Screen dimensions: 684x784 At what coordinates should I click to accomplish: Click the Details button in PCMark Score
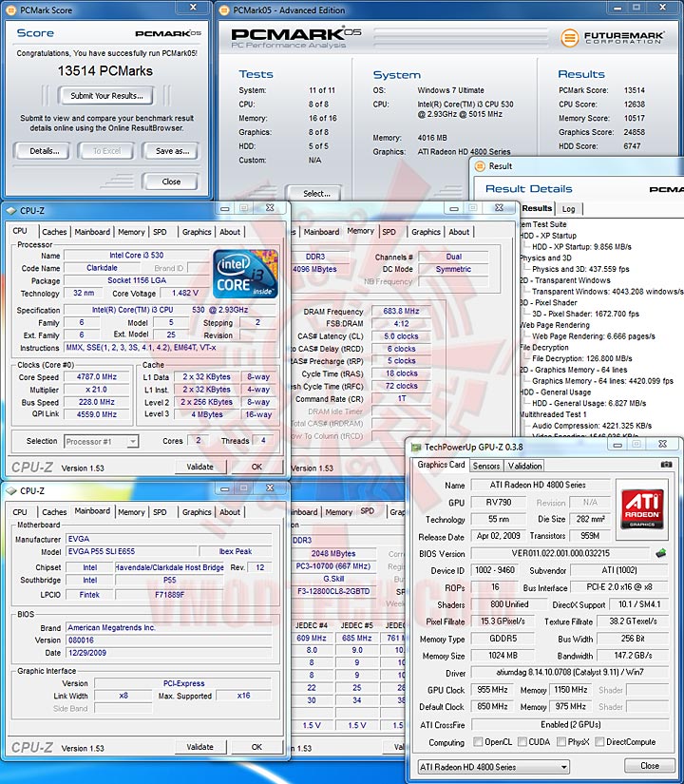coord(44,151)
